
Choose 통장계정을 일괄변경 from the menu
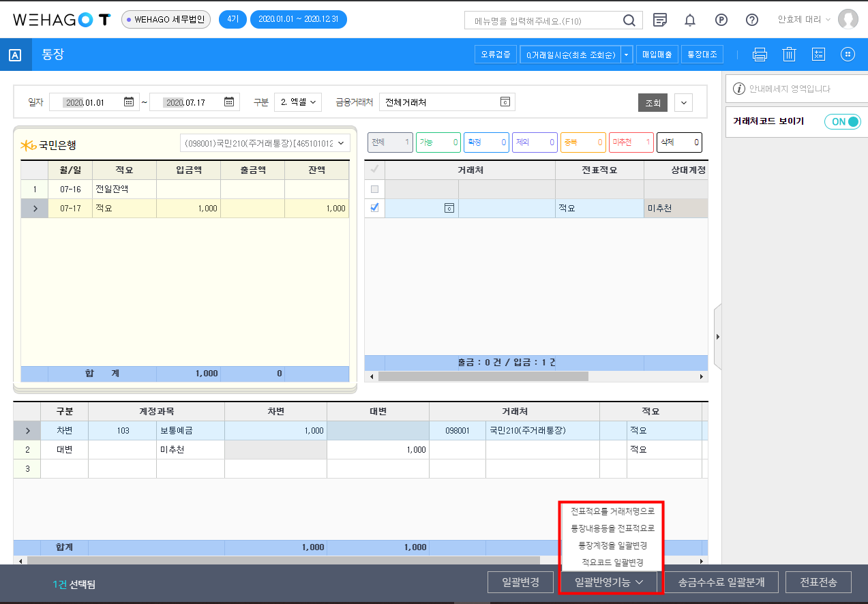(612, 545)
